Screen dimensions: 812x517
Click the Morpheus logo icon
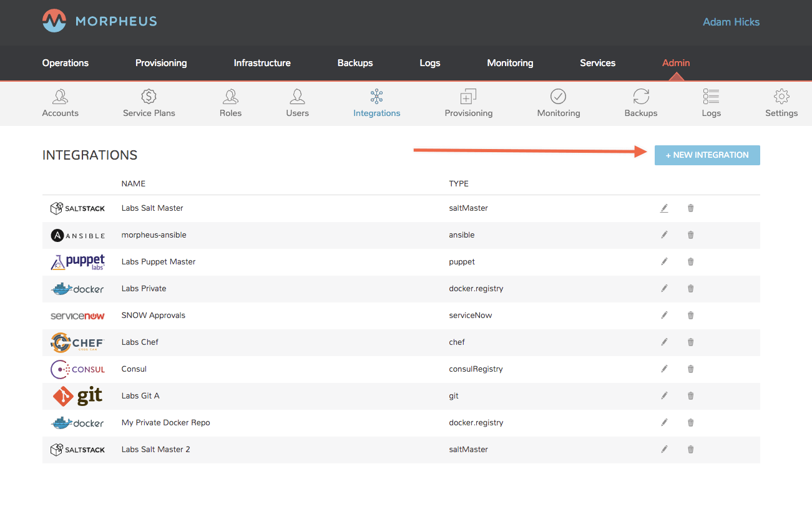coord(54,21)
